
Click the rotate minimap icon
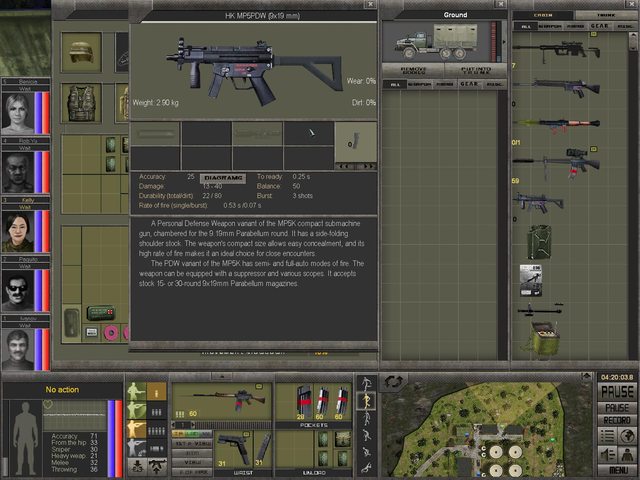(393, 382)
